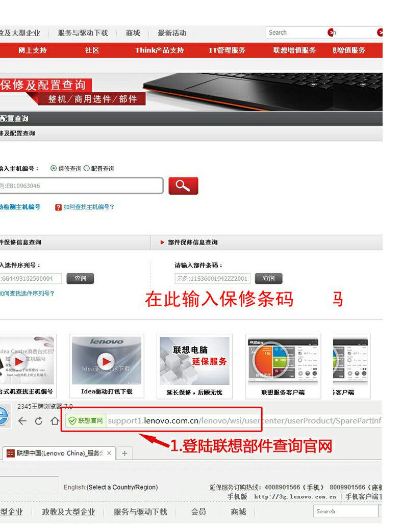Click the browser reload icon

pos(39,421)
